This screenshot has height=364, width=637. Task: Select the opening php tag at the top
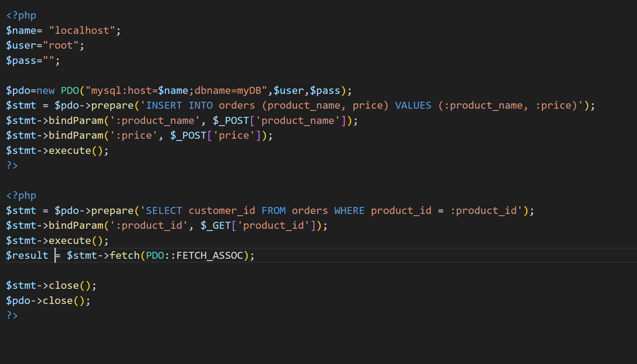click(x=21, y=15)
